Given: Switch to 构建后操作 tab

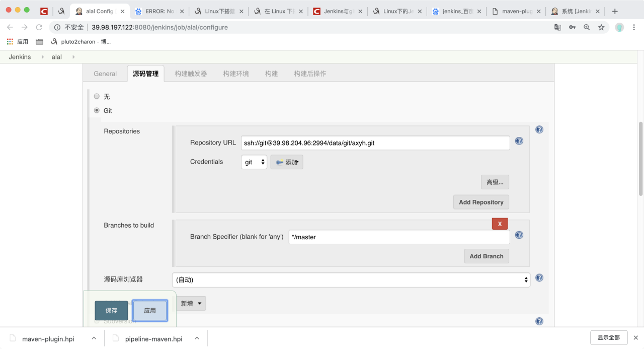Looking at the screenshot, I should [310, 74].
